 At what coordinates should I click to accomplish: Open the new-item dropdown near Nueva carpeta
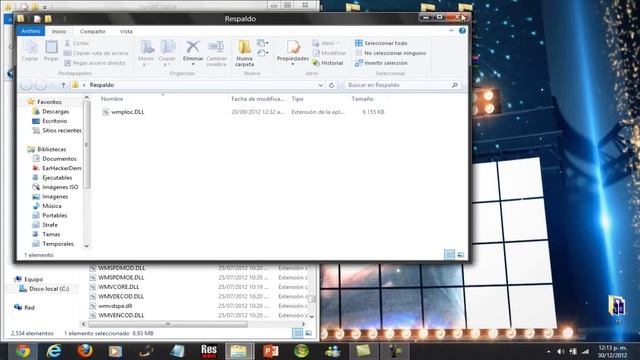coord(263,43)
